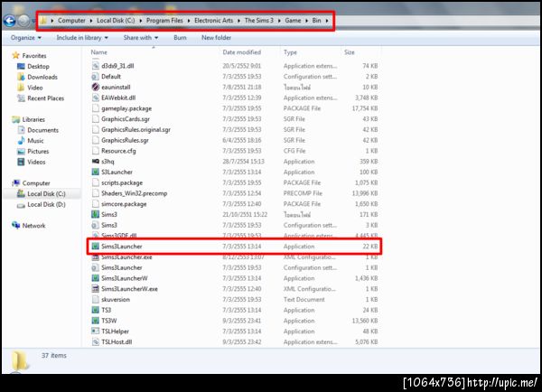Select Computer in navigation pane
542x392 pixels.
point(36,183)
